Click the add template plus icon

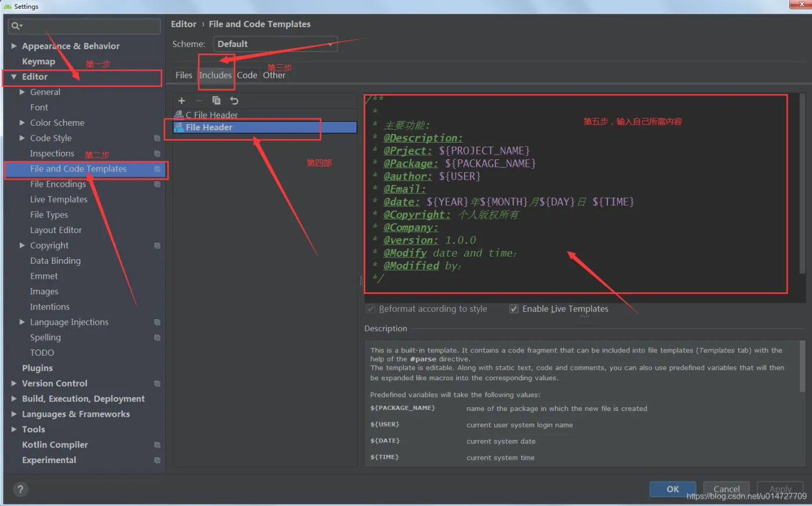tap(182, 100)
